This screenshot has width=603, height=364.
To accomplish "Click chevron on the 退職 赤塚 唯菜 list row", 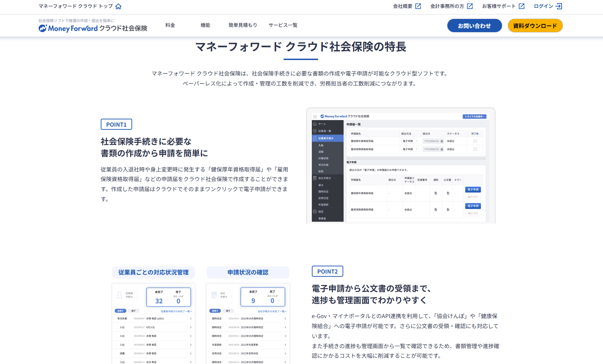I will point(191,353).
